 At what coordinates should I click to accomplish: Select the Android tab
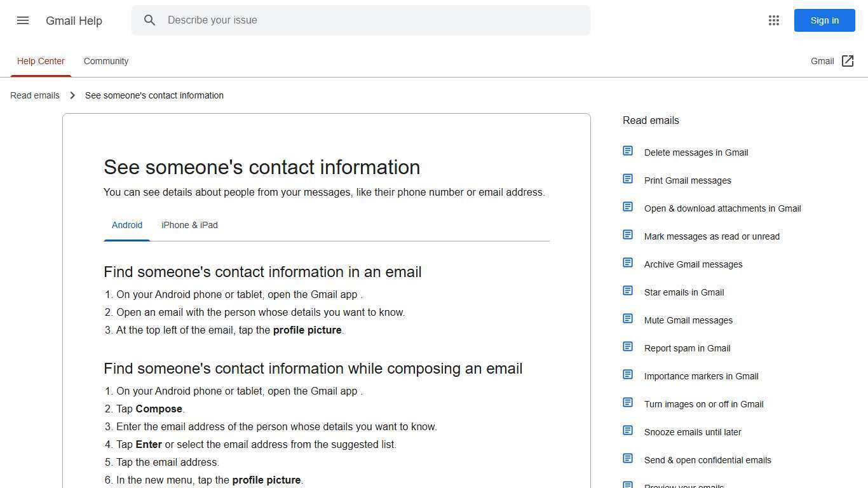(127, 225)
